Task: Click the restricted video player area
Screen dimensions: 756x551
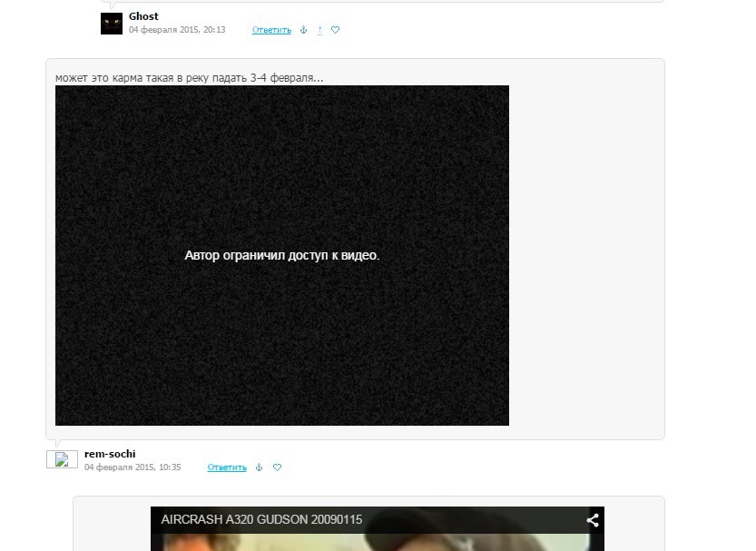Action: [x=281, y=345]
